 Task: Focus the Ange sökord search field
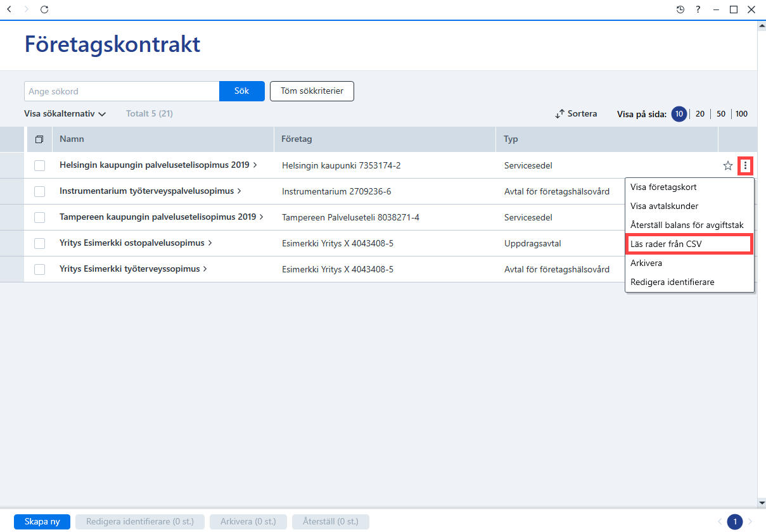[x=122, y=91]
